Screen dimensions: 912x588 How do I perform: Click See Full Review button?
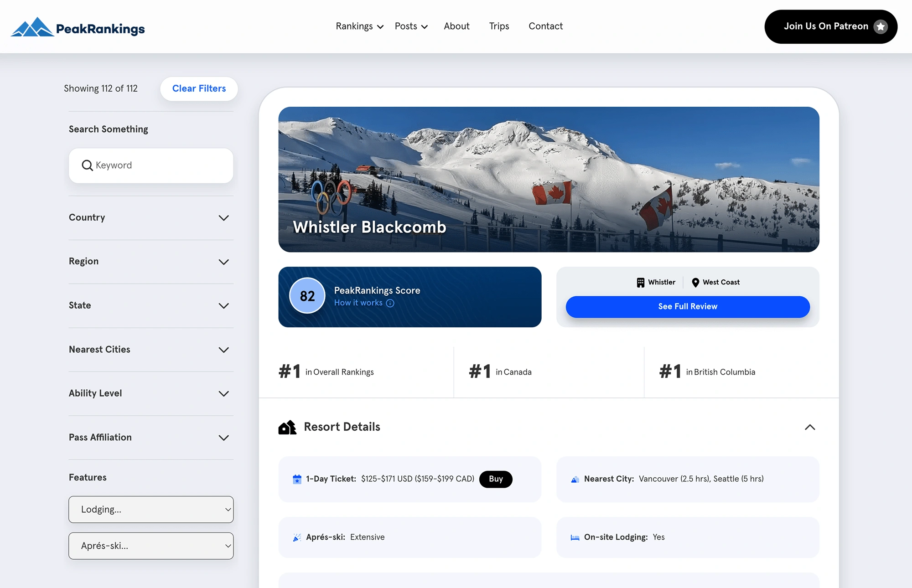(x=688, y=307)
